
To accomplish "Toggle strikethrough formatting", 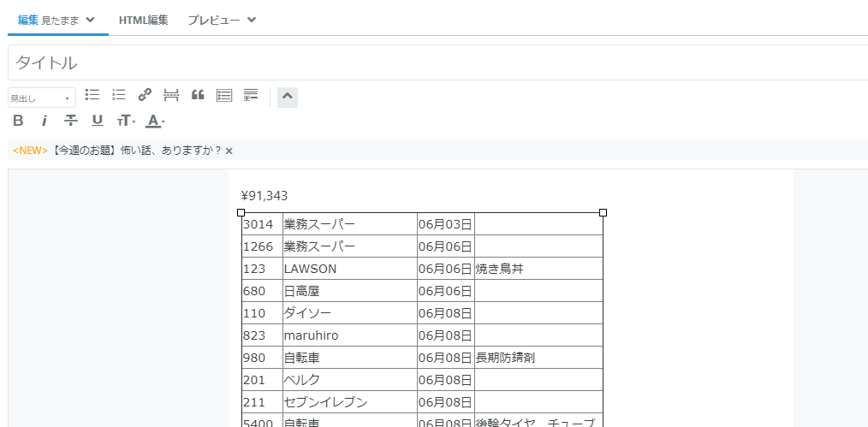I will click(x=71, y=121).
